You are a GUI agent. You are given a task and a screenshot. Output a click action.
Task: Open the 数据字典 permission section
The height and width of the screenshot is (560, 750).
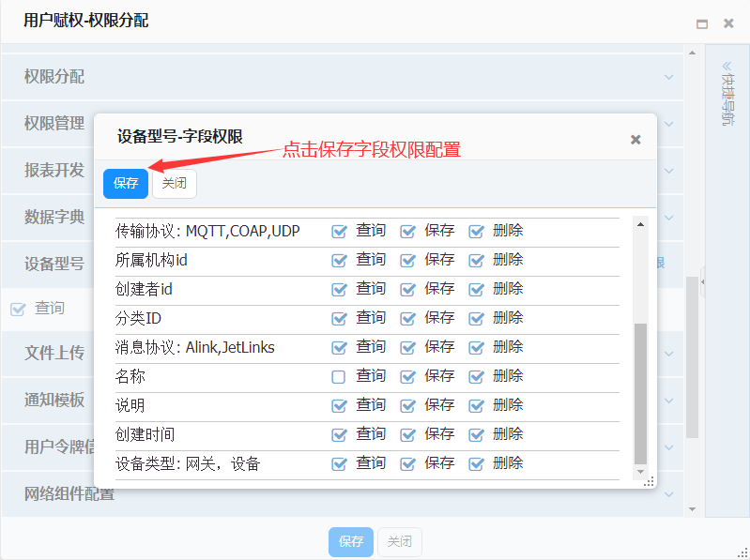(x=54, y=217)
